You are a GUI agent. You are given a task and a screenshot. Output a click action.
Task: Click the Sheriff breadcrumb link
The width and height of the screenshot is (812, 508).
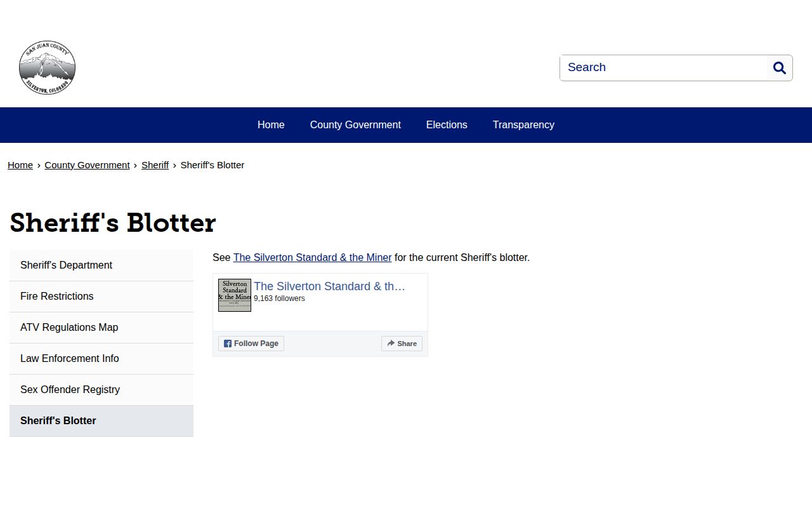coord(155,165)
